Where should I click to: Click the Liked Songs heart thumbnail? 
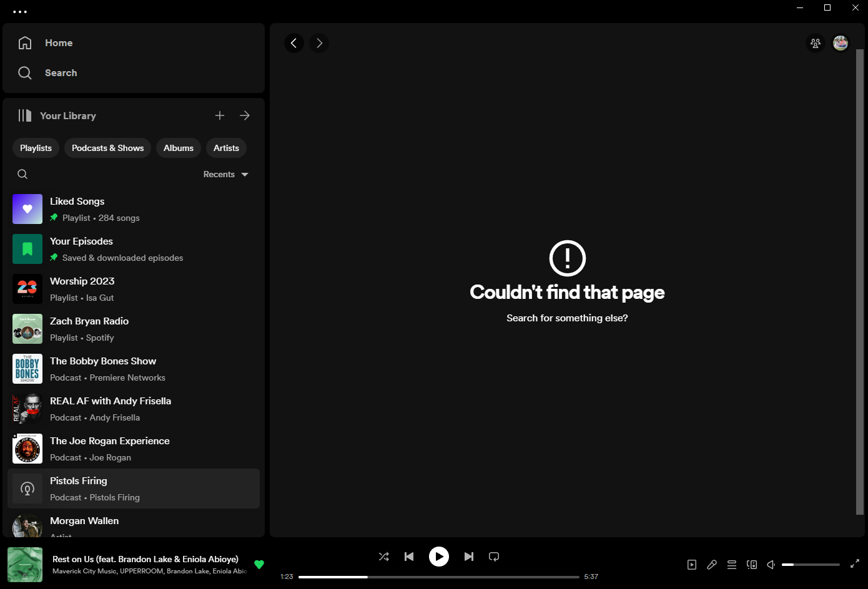coord(27,209)
